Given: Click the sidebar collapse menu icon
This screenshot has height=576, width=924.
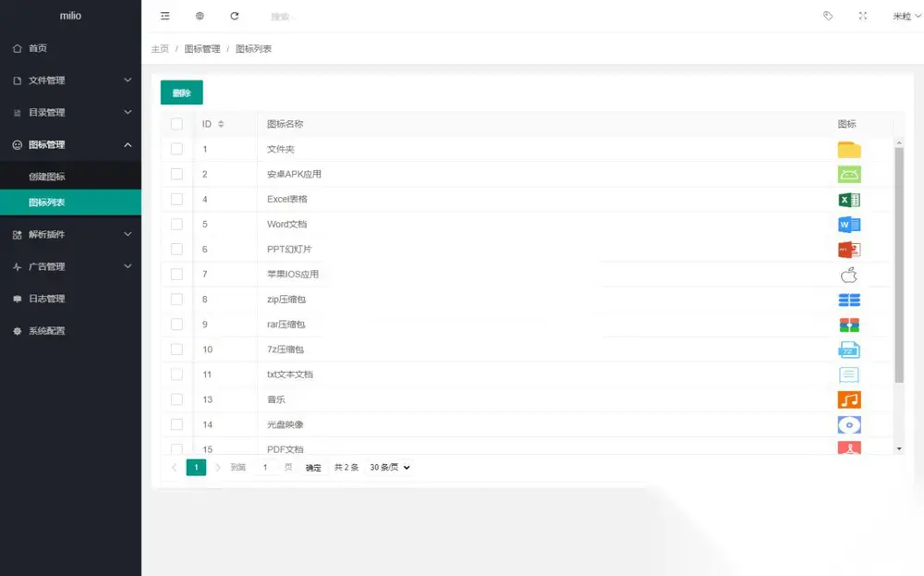Looking at the screenshot, I should [x=165, y=16].
